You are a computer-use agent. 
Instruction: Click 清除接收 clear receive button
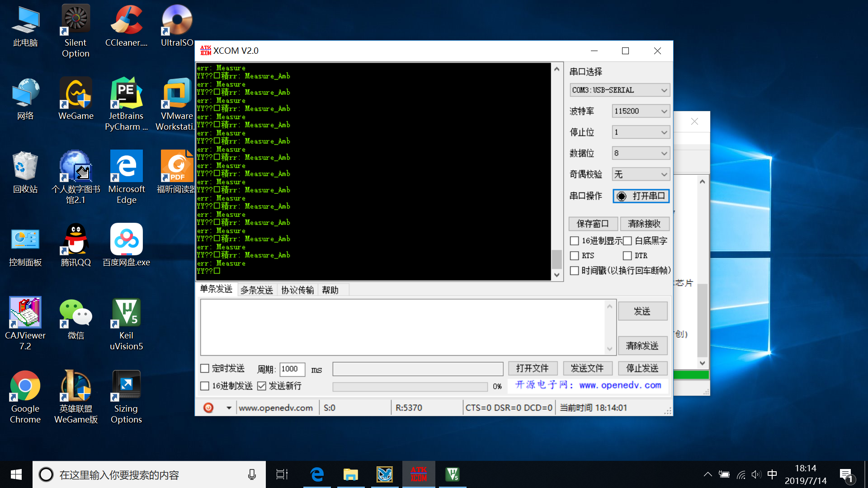644,224
